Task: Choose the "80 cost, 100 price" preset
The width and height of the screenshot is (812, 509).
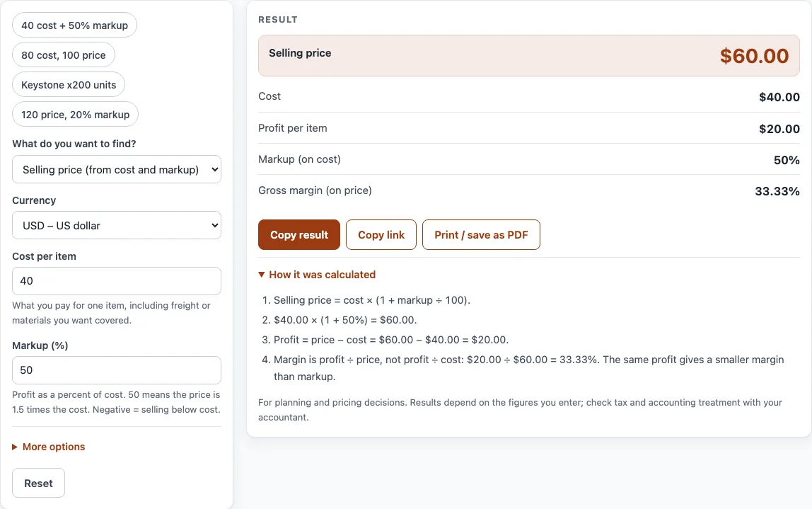Action: (64, 55)
